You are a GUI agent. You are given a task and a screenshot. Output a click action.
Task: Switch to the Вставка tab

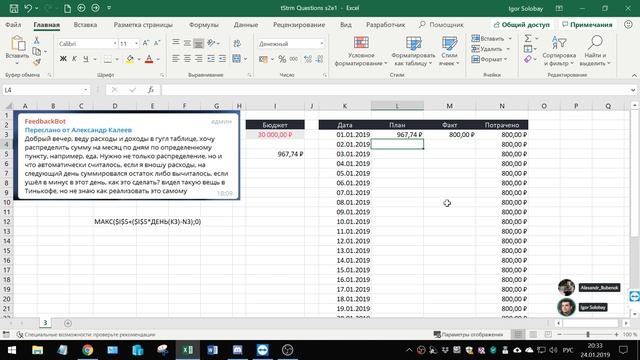85,24
